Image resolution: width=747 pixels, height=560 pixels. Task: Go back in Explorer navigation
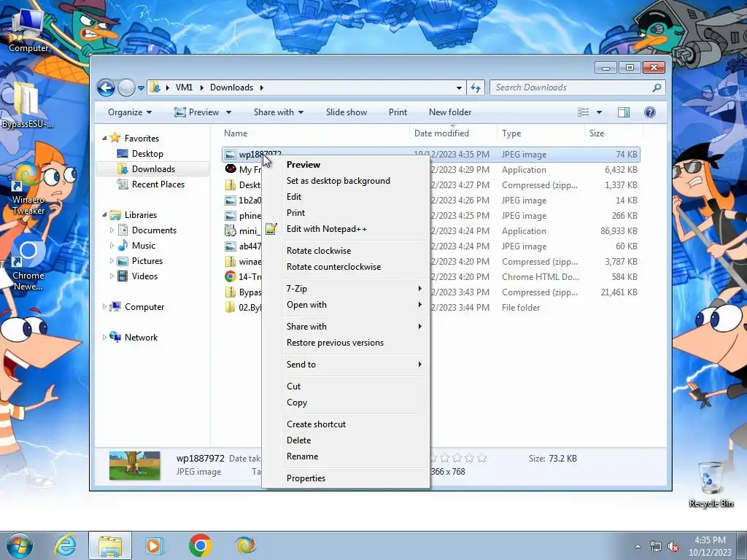coord(106,87)
